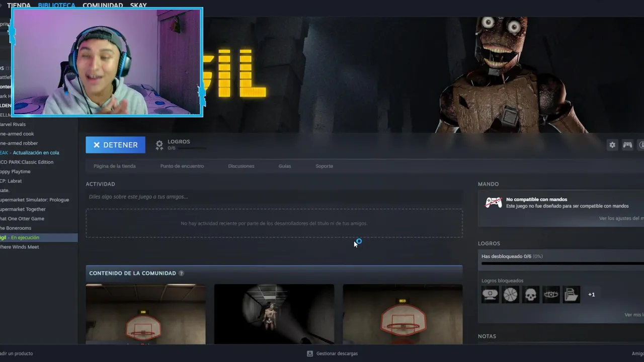
Task: Click the no-controller-support gamepad icon
Action: pyautogui.click(x=493, y=203)
